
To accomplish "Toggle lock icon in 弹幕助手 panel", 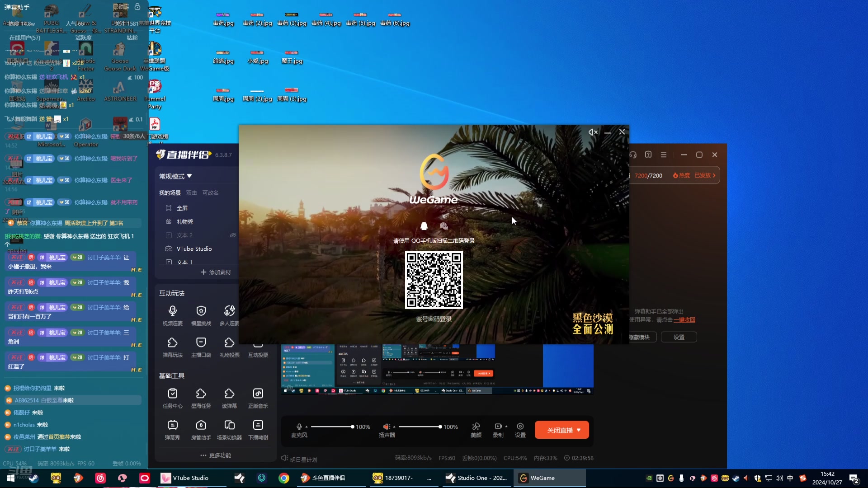I will [137, 6].
